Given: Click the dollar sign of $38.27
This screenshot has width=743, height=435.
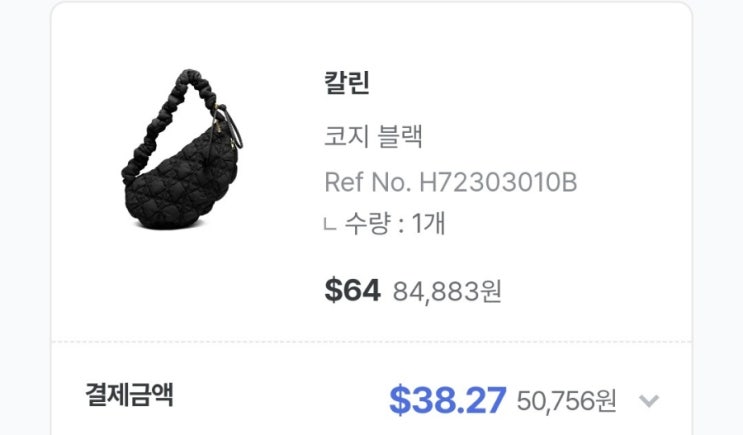Looking at the screenshot, I should point(400,401).
